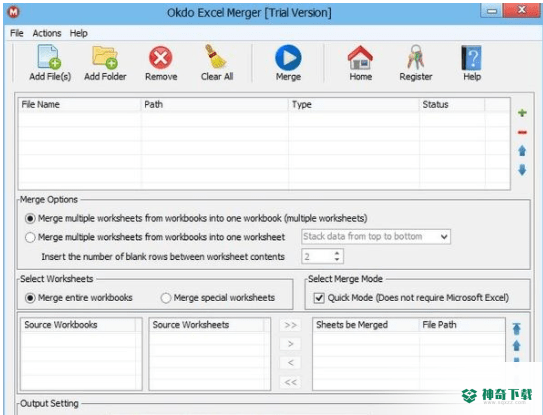Toggle the Quick Mode checkbox
The image size is (543, 415).
point(319,298)
